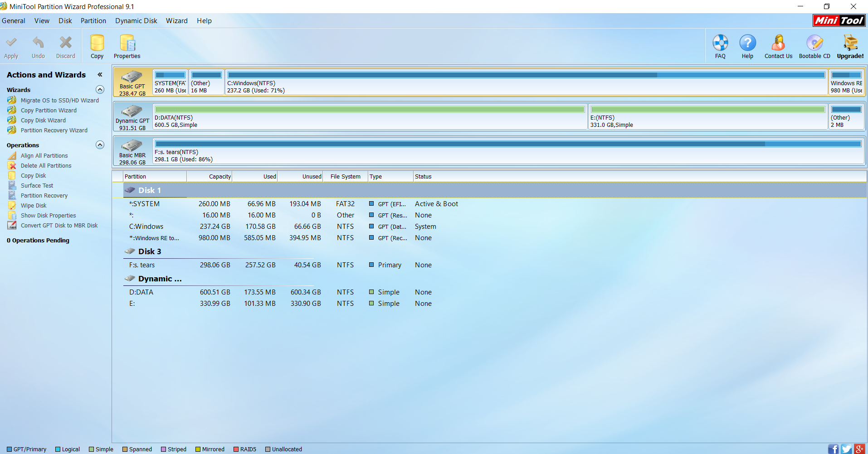Select the *:Windows RE to... row

[x=494, y=238]
